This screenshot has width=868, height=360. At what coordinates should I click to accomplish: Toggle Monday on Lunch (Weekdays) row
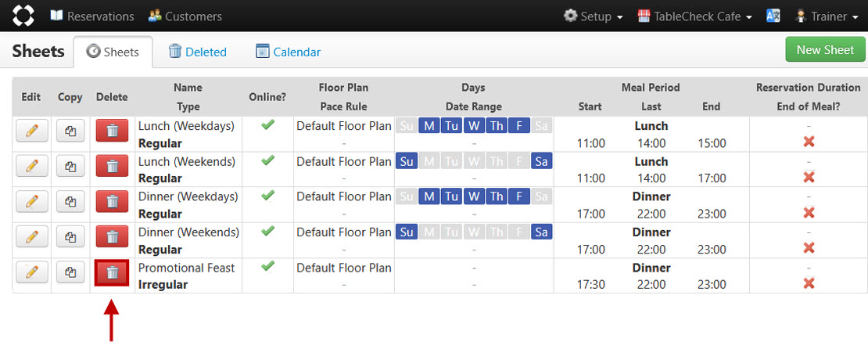(429, 126)
